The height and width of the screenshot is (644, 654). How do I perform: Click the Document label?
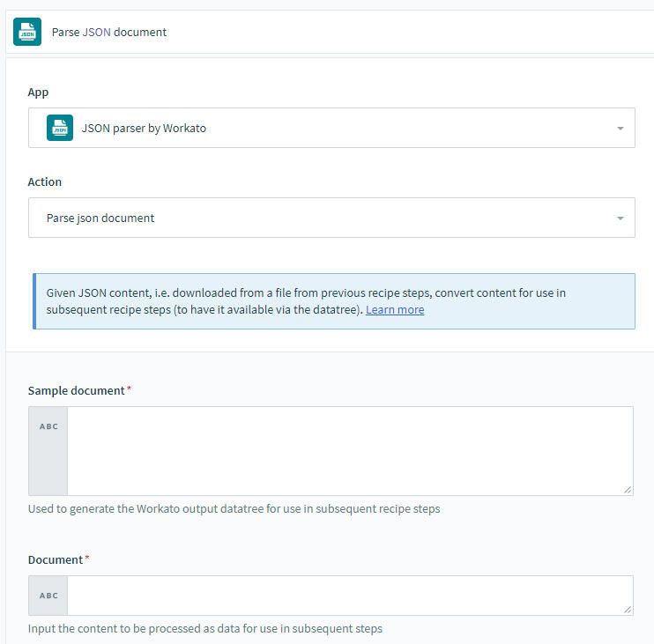coord(56,559)
